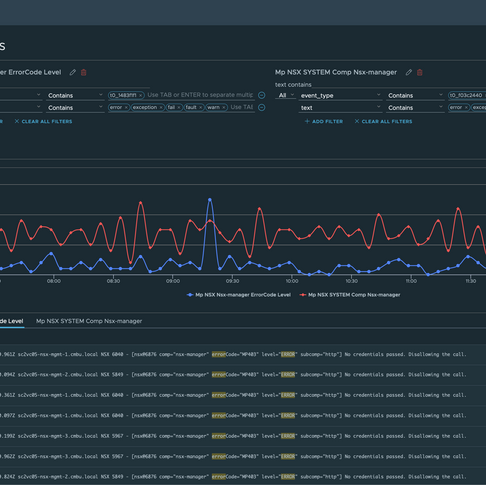Screen dimensions: 486x485
Task: Select the active 'de Level' results tab
Action: pos(12,321)
